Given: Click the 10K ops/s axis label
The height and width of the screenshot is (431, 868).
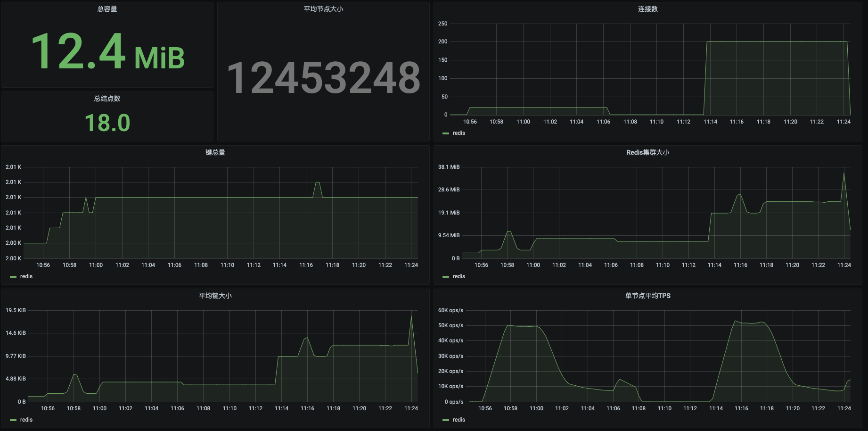Looking at the screenshot, I should point(450,386).
